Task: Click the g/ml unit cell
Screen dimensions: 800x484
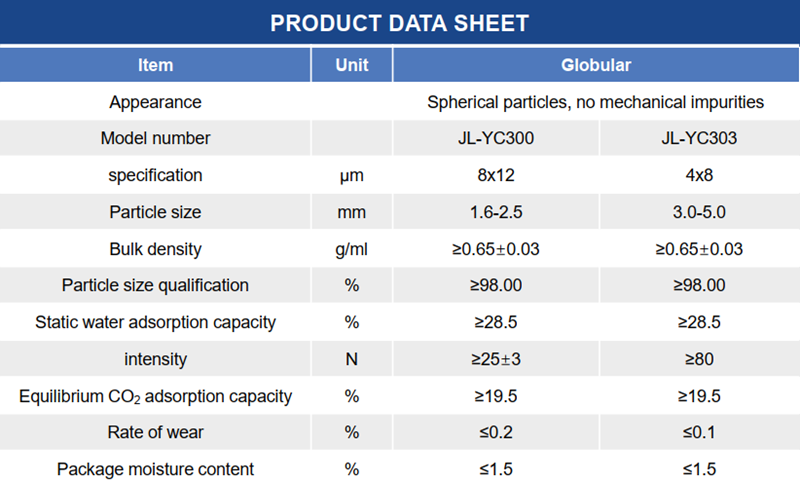Action: point(351,249)
